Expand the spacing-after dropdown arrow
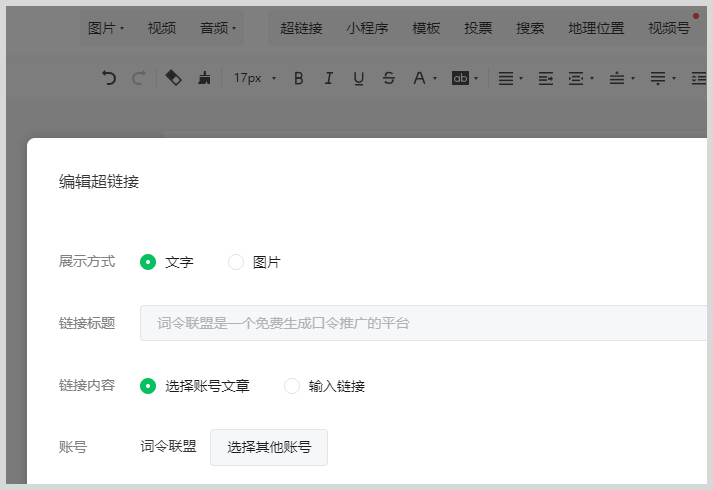 point(673,79)
